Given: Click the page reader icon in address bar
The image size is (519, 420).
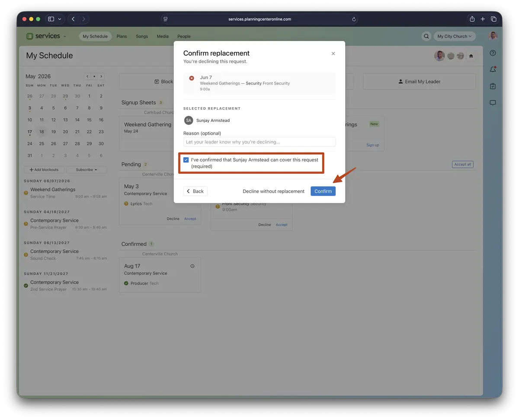Looking at the screenshot, I should click(x=166, y=19).
